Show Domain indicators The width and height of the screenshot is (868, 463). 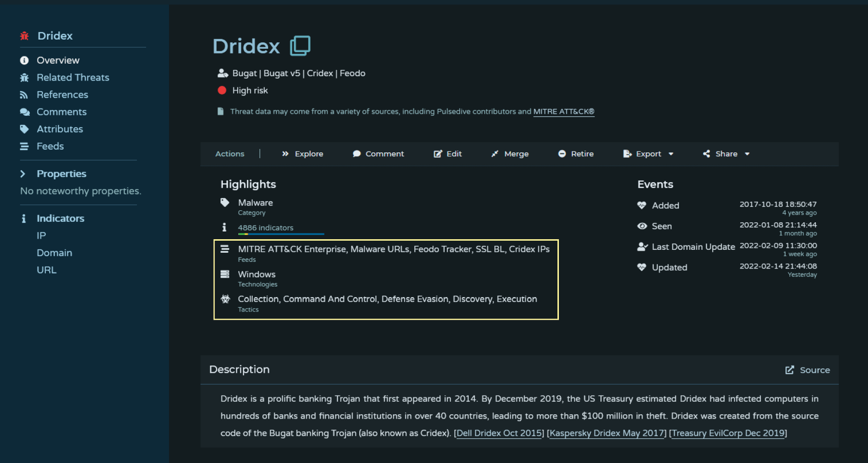point(54,253)
